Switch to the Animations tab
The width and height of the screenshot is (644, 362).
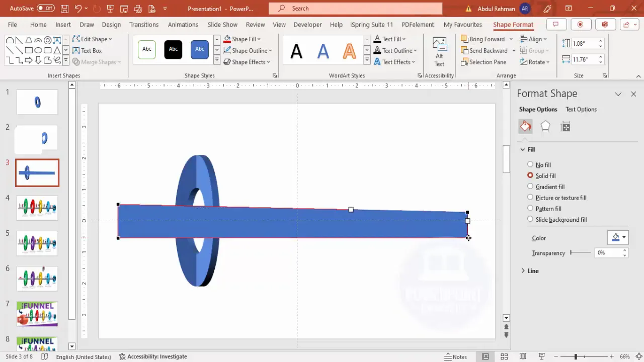coord(183,25)
